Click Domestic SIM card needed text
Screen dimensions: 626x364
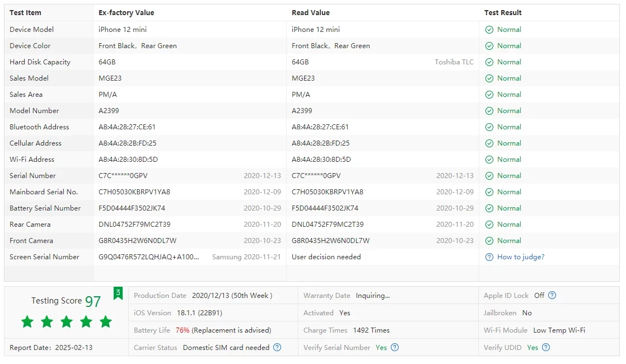(226, 348)
